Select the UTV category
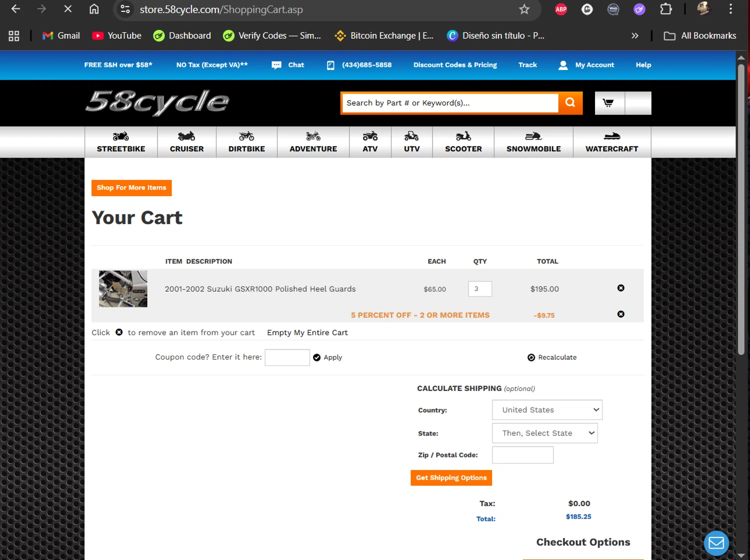 pyautogui.click(x=412, y=142)
